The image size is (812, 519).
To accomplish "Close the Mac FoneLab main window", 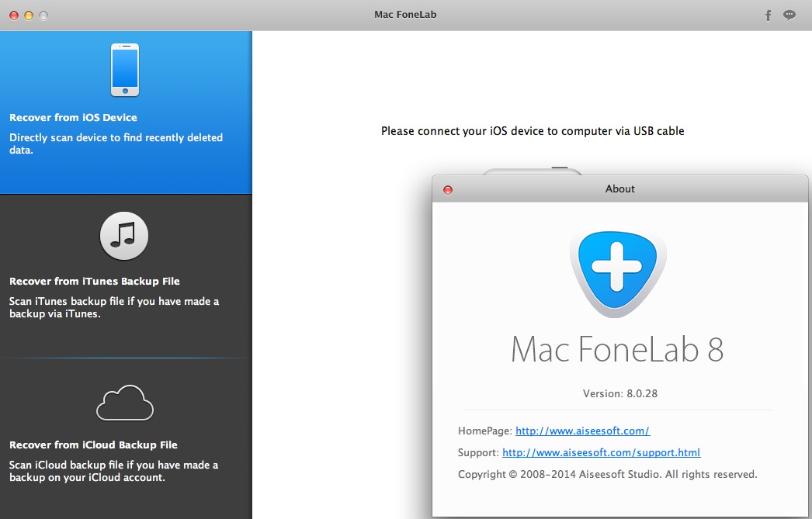I will pyautogui.click(x=14, y=16).
